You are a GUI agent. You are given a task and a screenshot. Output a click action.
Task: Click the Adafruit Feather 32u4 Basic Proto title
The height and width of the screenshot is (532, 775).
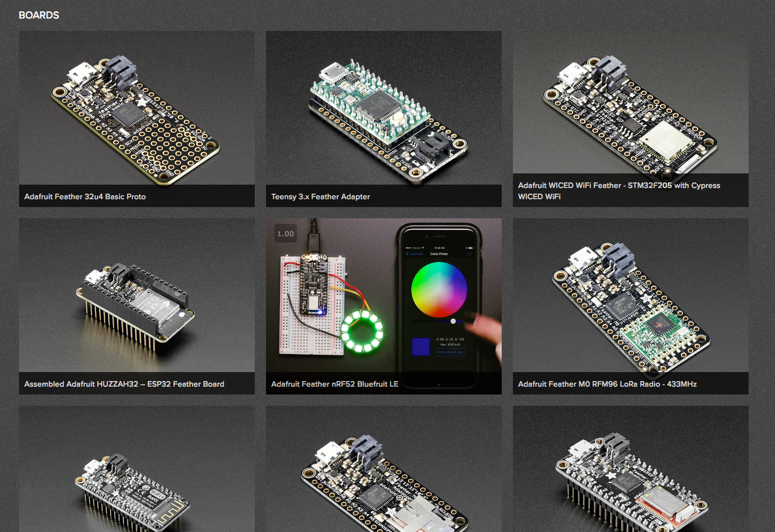85,196
